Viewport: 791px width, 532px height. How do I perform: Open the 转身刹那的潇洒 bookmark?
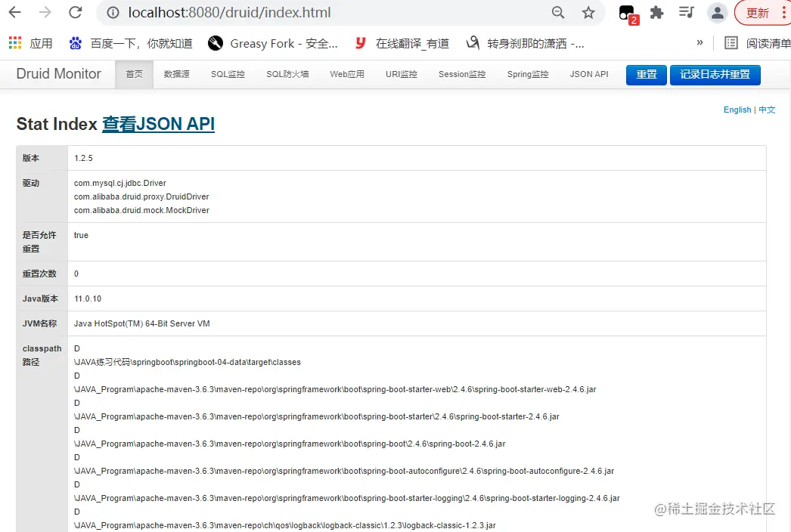click(x=525, y=43)
